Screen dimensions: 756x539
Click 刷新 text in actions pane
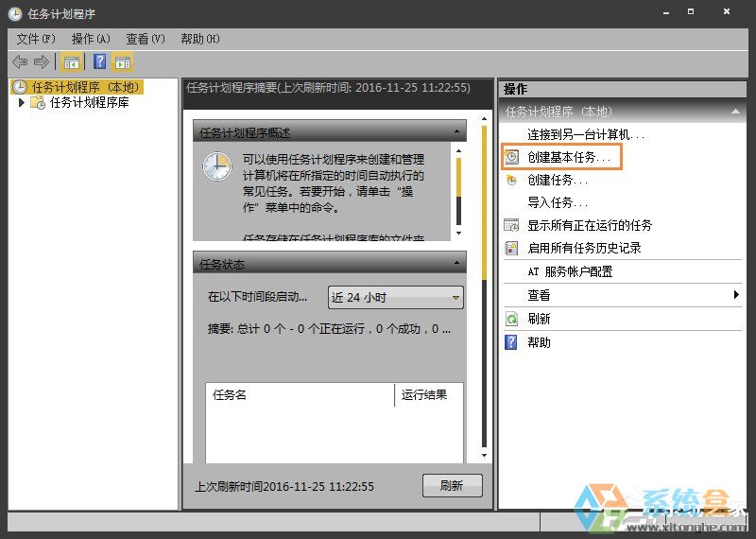click(539, 319)
